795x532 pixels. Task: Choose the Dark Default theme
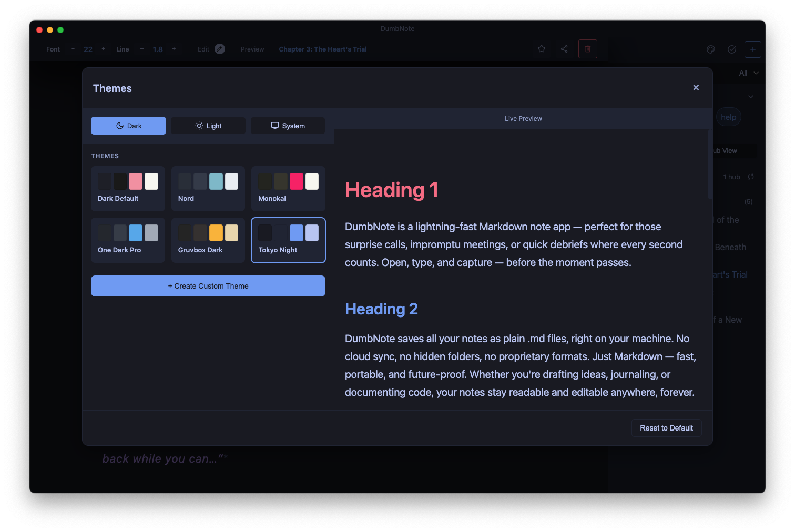pos(128,189)
